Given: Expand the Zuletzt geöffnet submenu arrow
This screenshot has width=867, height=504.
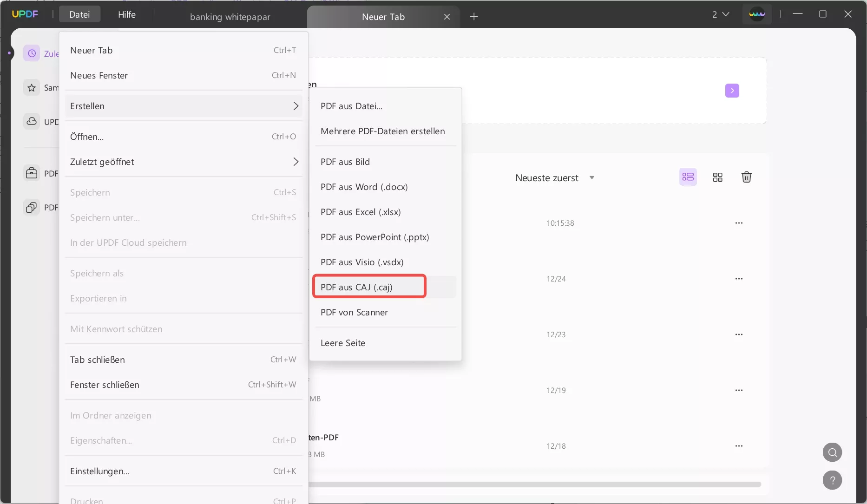Looking at the screenshot, I should (296, 162).
